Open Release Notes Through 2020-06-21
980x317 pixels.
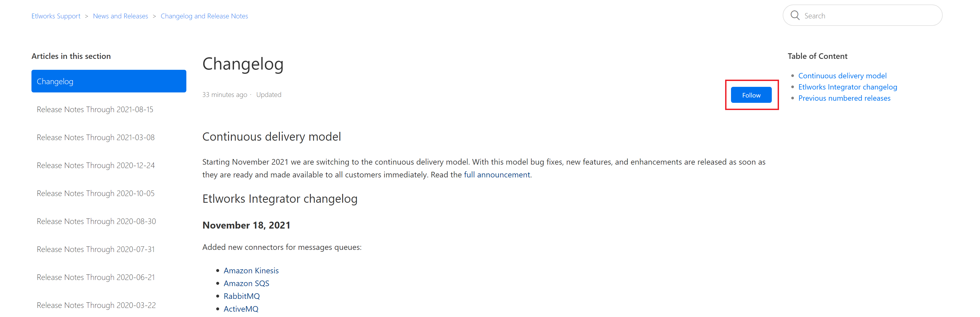[95, 278]
